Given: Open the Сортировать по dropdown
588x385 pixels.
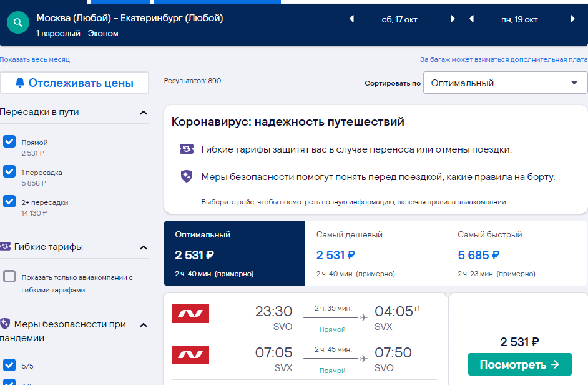Looking at the screenshot, I should 505,82.
